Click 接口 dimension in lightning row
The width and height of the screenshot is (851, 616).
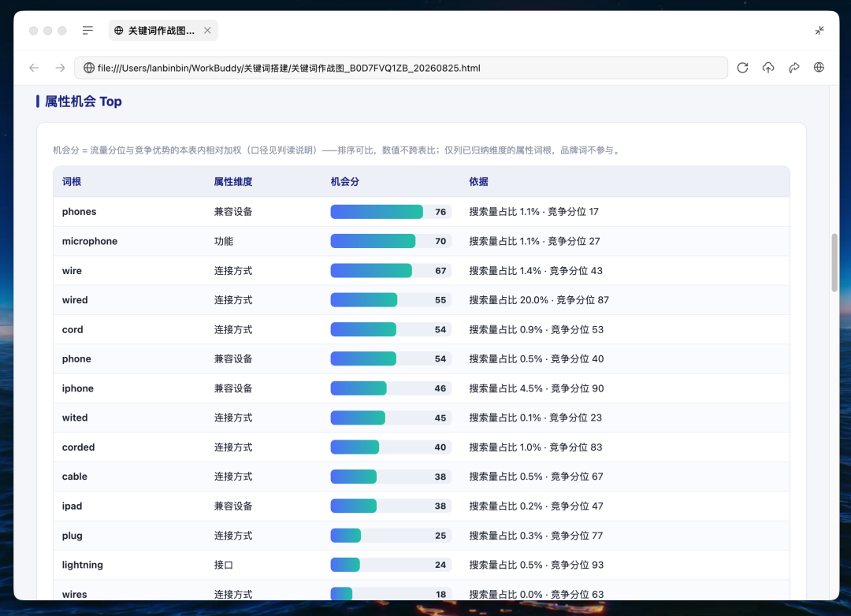223,565
